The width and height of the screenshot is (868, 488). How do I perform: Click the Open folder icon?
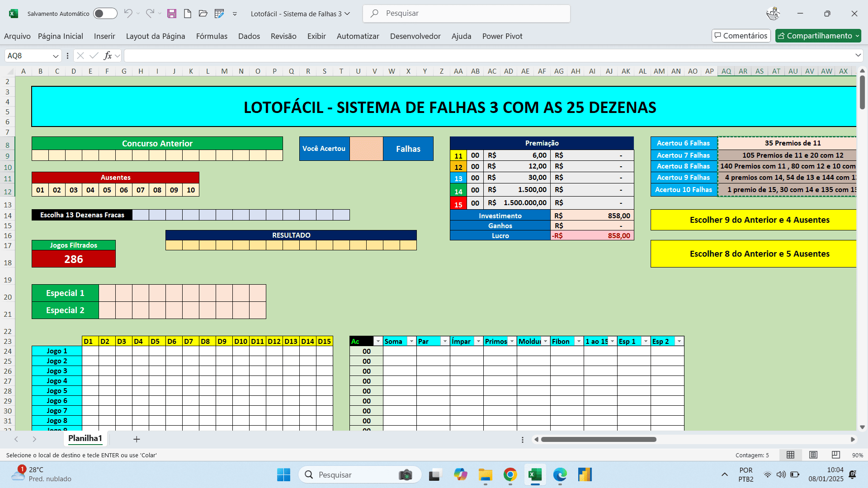click(203, 14)
